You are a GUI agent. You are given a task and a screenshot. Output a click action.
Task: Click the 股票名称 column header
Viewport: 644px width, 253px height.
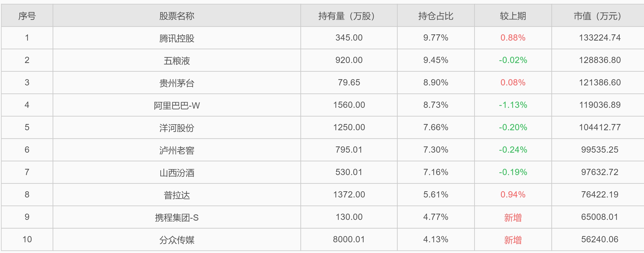177,16
